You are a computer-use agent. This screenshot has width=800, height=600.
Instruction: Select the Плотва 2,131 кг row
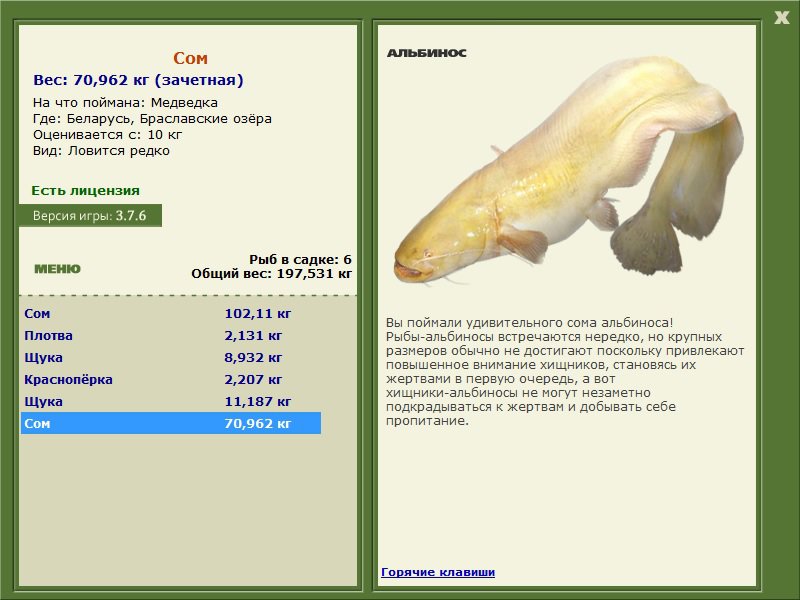pos(171,336)
